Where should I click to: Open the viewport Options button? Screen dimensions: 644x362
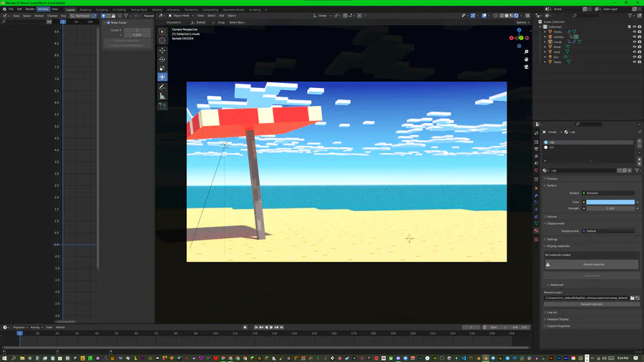tap(522, 23)
